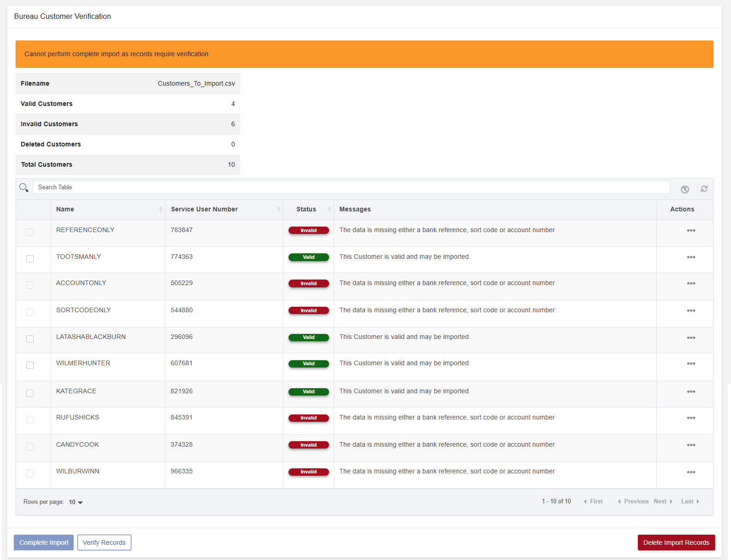Open the Rows per page dropdown
Screen dimensions: 731x560
coord(76,502)
